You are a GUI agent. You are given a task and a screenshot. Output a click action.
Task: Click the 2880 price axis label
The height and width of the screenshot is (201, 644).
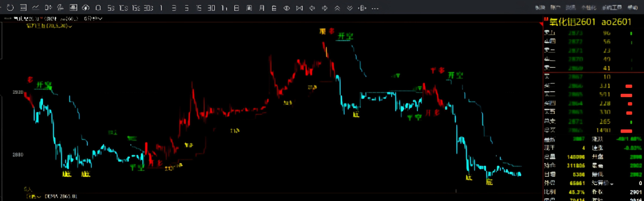click(18, 155)
